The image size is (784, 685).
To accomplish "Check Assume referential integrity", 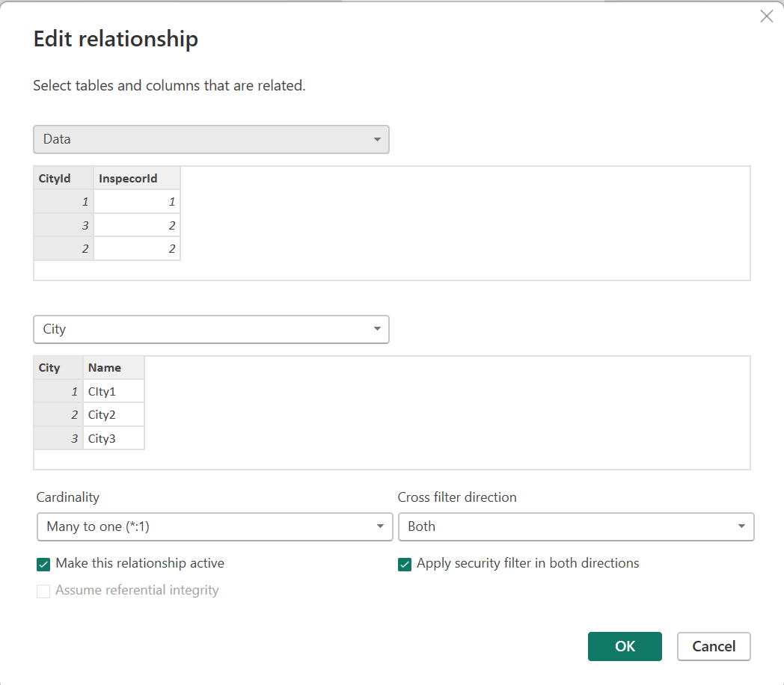I will click(x=43, y=591).
